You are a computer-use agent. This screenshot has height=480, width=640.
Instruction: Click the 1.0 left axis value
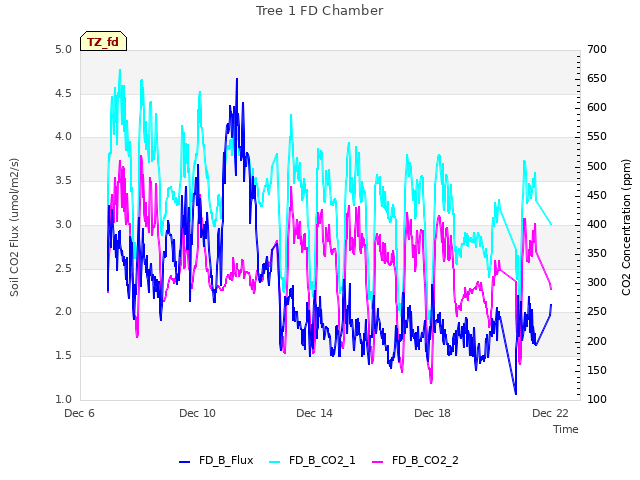point(63,399)
